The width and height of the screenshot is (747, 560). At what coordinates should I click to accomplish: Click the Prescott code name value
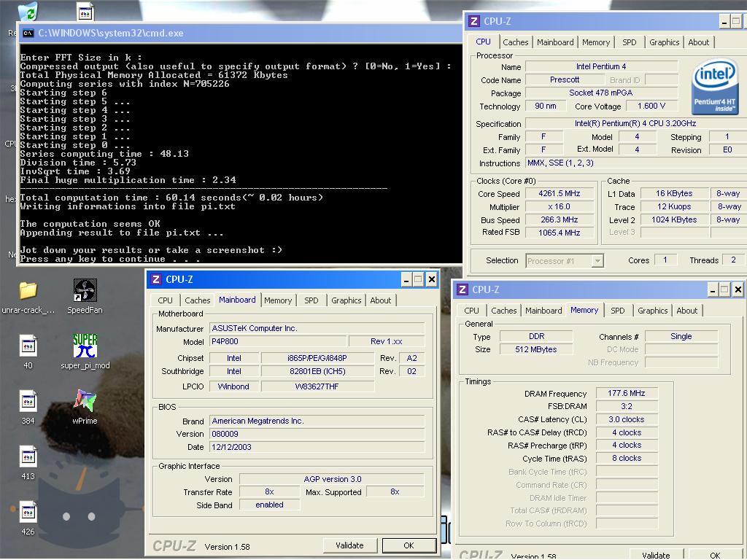pyautogui.click(x=565, y=80)
